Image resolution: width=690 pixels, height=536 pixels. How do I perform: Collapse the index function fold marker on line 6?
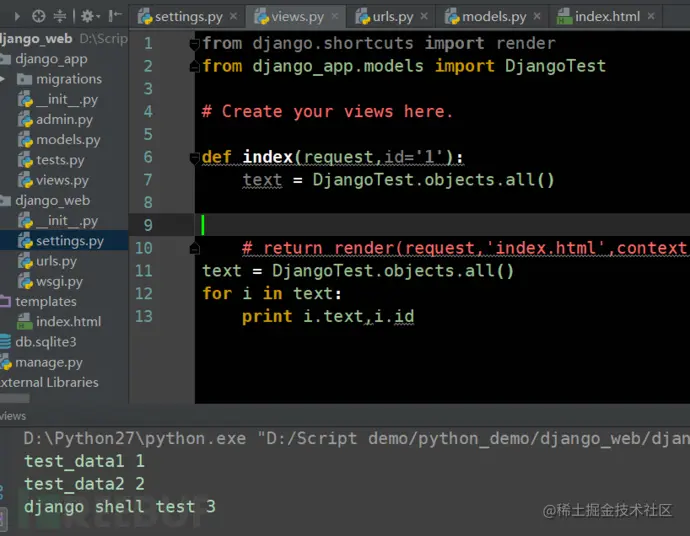pyautogui.click(x=194, y=157)
